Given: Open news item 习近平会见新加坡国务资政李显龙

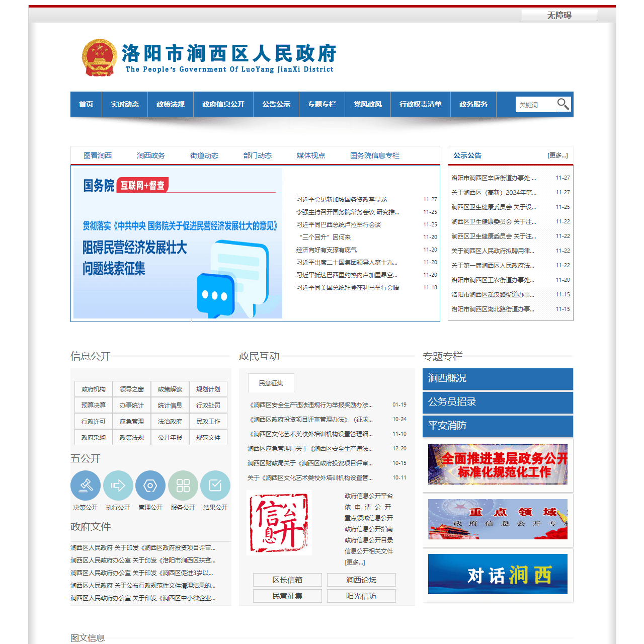Looking at the screenshot, I should click(342, 200).
